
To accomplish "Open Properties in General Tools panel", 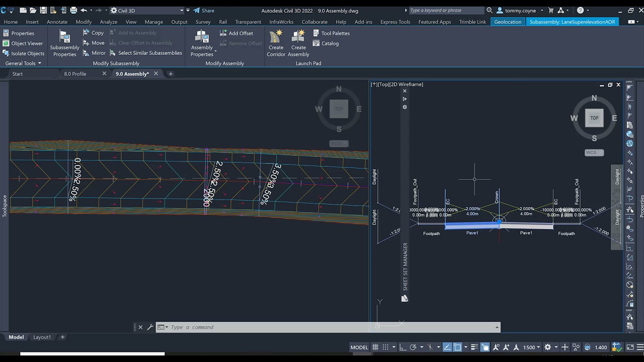I will coord(18,33).
